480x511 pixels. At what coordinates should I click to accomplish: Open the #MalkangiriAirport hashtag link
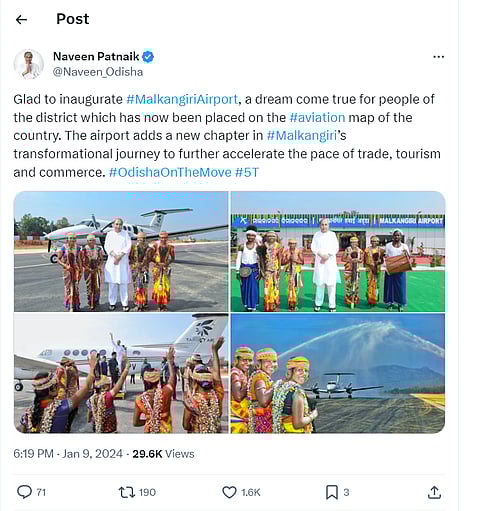(x=182, y=99)
